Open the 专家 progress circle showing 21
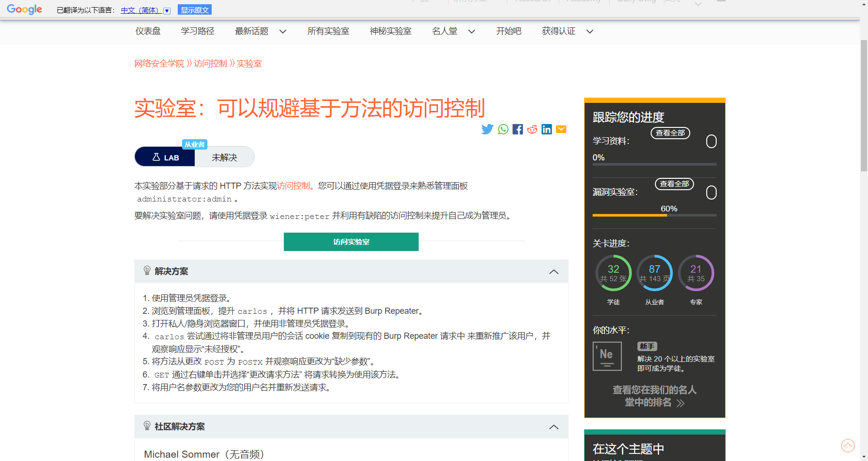 pos(696,273)
